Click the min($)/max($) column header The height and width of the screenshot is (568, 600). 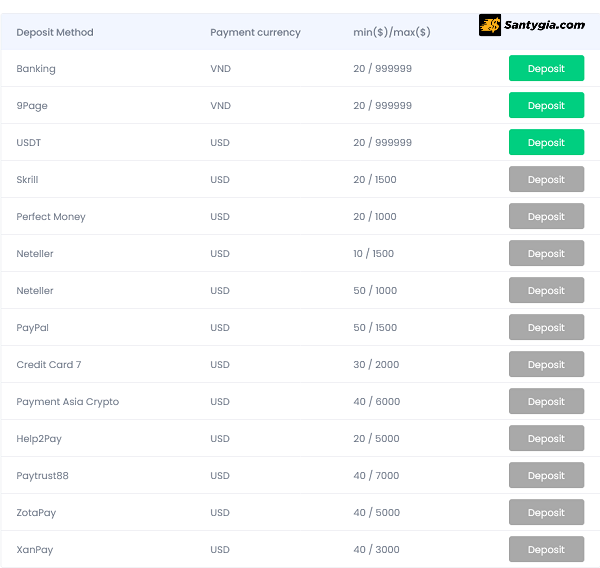[x=392, y=32]
